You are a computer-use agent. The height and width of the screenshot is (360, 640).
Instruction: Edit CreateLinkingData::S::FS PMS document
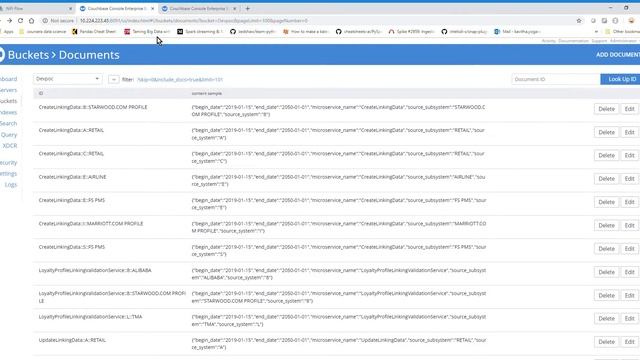pos(629,249)
